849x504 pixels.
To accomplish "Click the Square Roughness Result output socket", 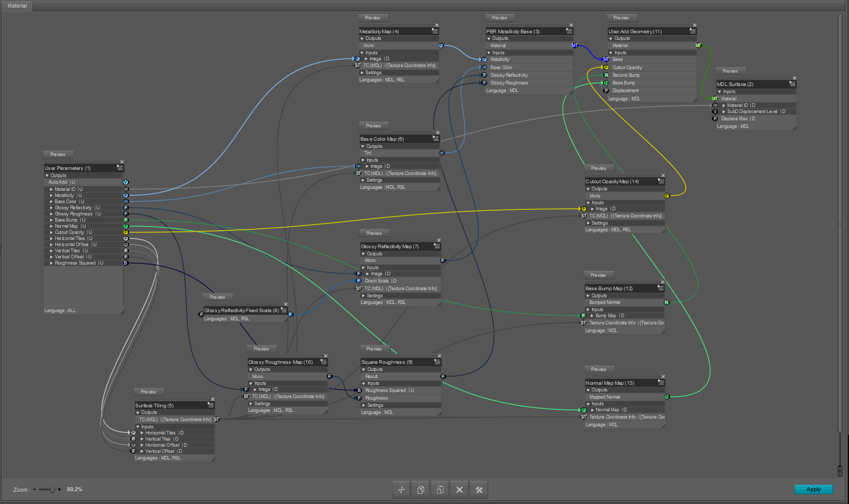I will tap(443, 377).
